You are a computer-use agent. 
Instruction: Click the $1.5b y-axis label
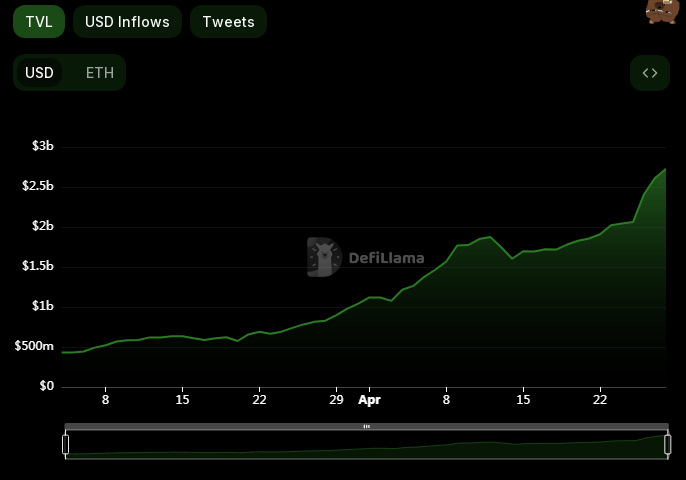pos(38,266)
